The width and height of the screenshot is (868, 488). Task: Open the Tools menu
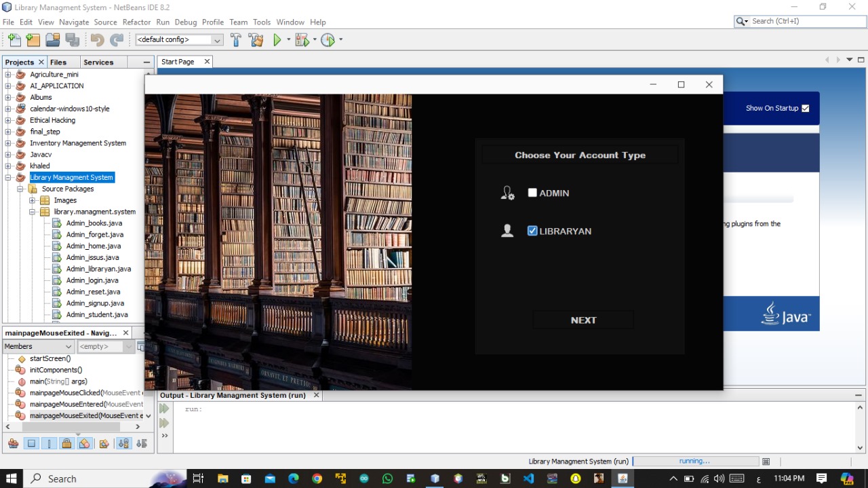coord(262,22)
